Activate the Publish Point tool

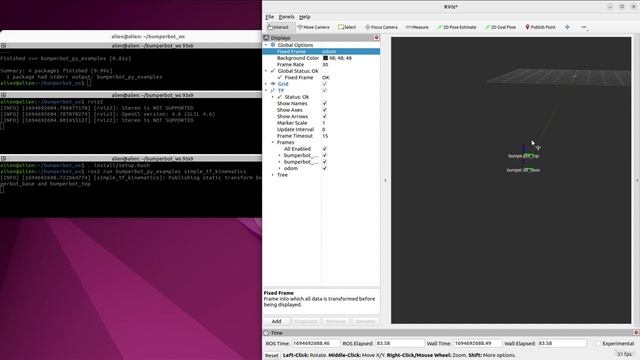[x=540, y=27]
